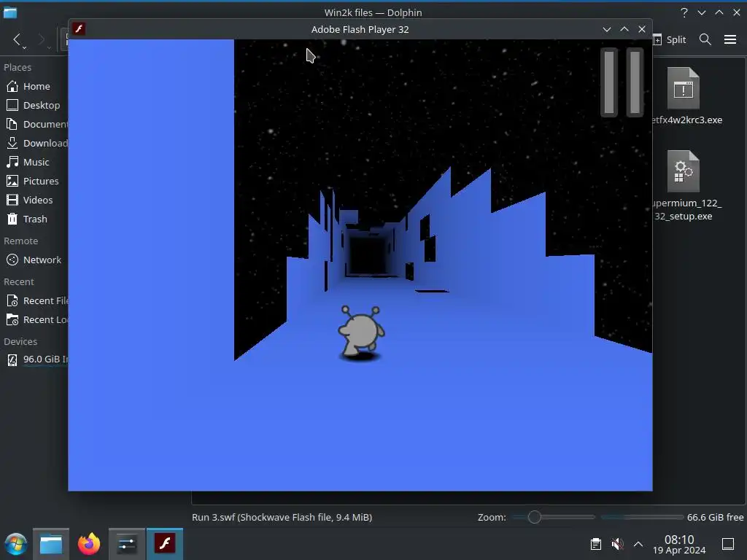Select the etfx4w2krc3.exe file
Screen dimensions: 747x560
[686, 96]
